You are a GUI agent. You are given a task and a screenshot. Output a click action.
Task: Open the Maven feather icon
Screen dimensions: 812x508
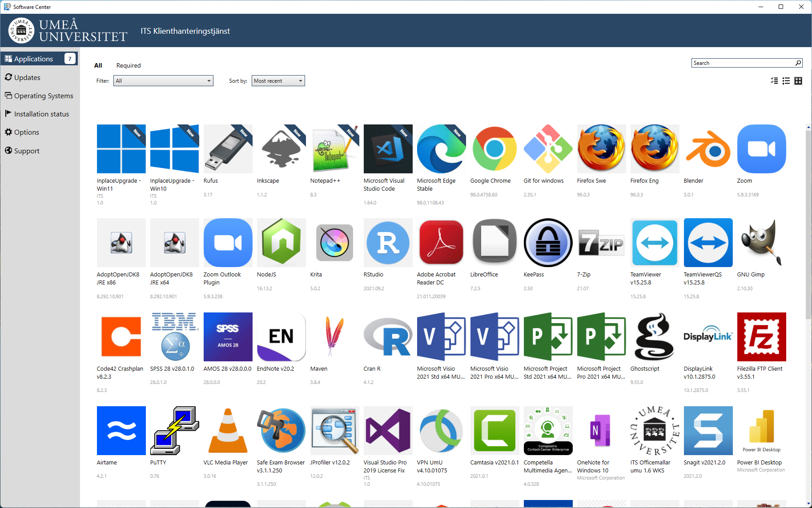click(x=334, y=337)
